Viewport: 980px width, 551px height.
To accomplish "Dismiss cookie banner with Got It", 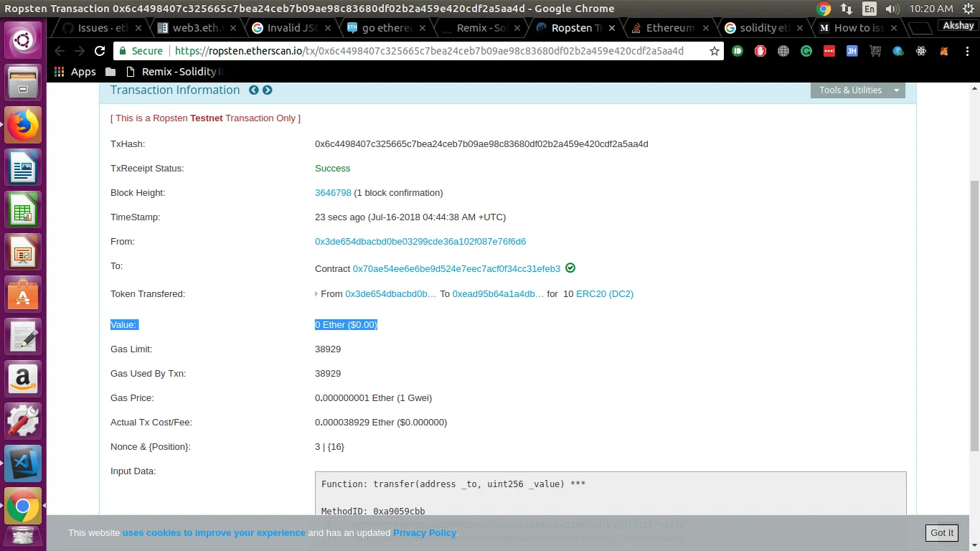I will (x=942, y=532).
